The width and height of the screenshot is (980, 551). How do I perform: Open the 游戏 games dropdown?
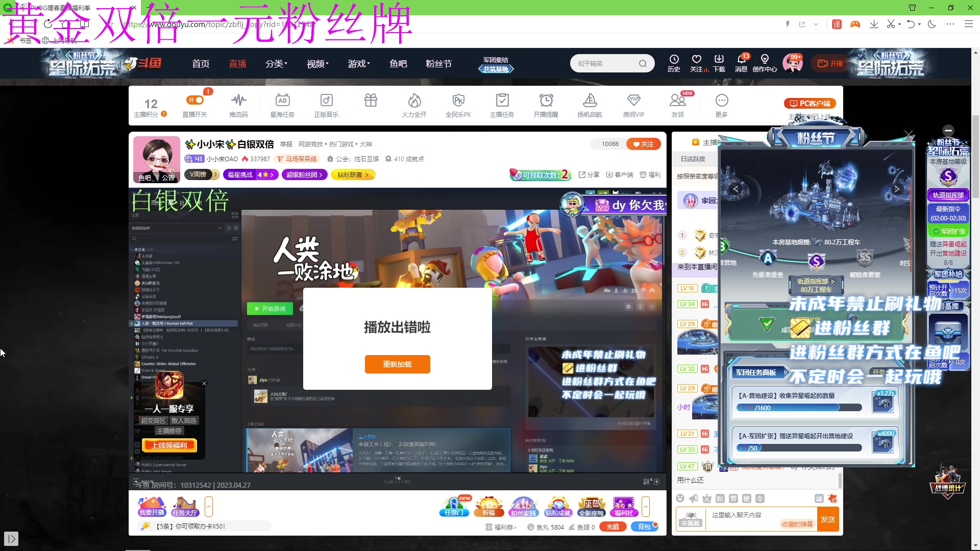(x=357, y=63)
